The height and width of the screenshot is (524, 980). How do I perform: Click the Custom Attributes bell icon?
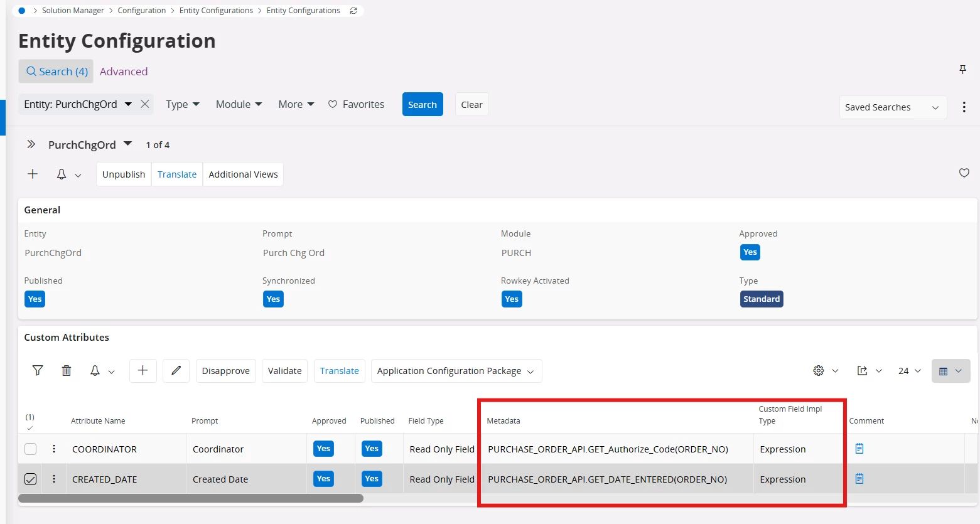coord(95,371)
